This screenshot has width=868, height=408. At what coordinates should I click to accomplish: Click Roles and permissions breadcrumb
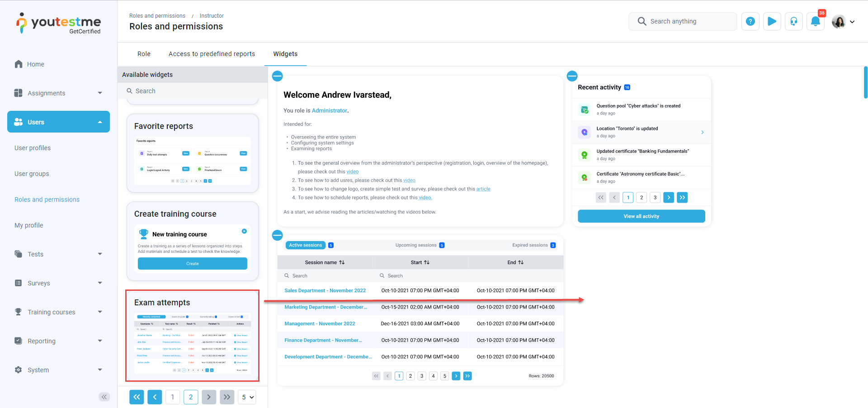point(157,16)
